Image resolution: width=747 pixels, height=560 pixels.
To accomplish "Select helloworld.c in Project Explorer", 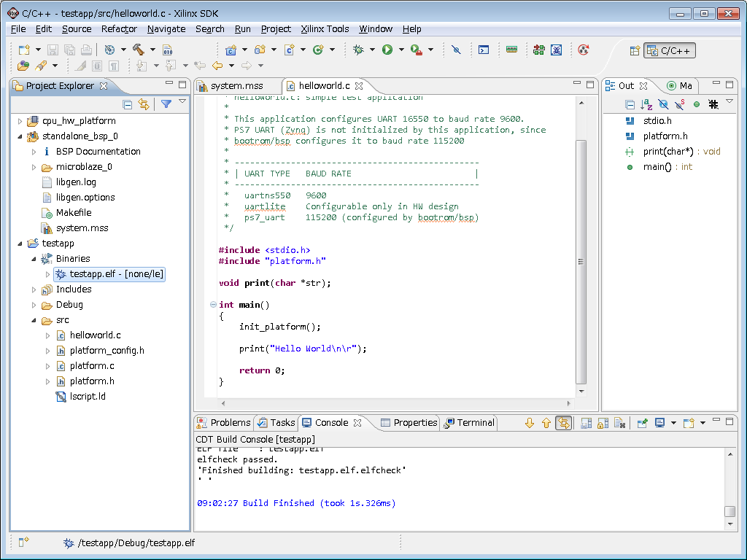I will tap(95, 335).
